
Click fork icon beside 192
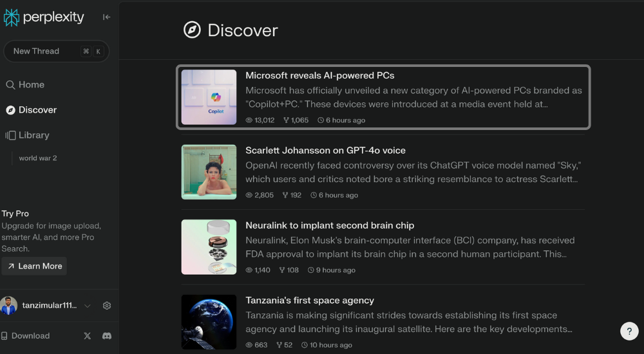click(x=285, y=195)
